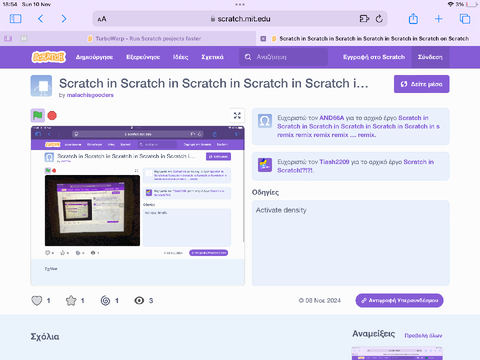The height and width of the screenshot is (360, 480).
Task: Start project with the green flag
Action: pyautogui.click(x=38, y=116)
